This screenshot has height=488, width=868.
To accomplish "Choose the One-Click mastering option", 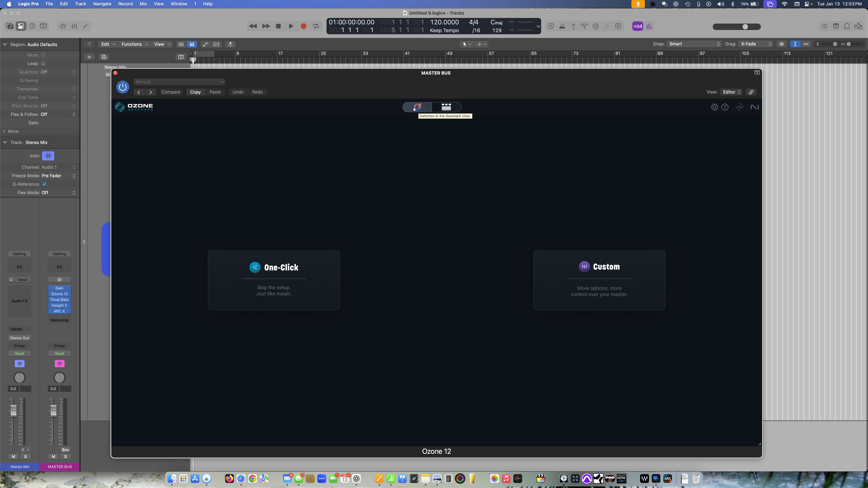I will (x=274, y=280).
